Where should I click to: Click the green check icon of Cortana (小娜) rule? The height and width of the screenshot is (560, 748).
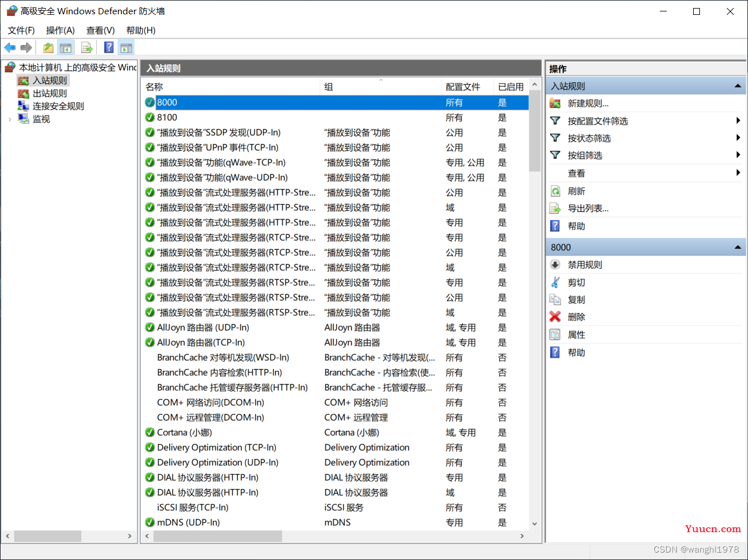pos(150,433)
